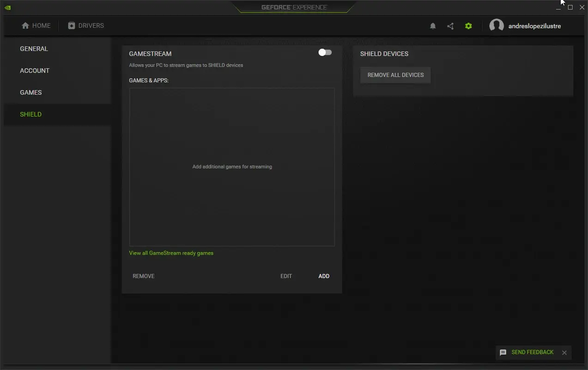Open the Home icon in top bar
Screen dimensions: 588x370
point(36,25)
